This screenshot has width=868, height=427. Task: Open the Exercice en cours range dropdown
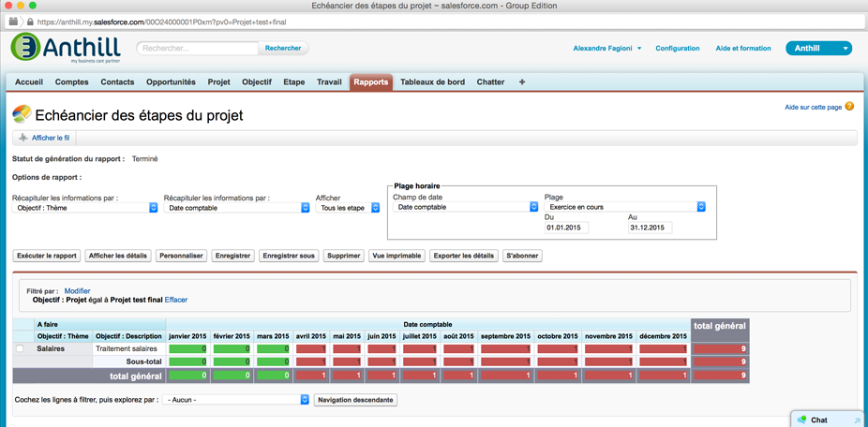pyautogui.click(x=625, y=207)
